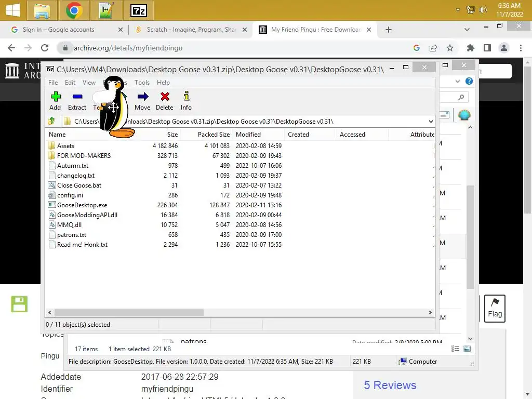The image size is (532, 399).
Task: Select the Assets folder icon
Action: [51, 146]
